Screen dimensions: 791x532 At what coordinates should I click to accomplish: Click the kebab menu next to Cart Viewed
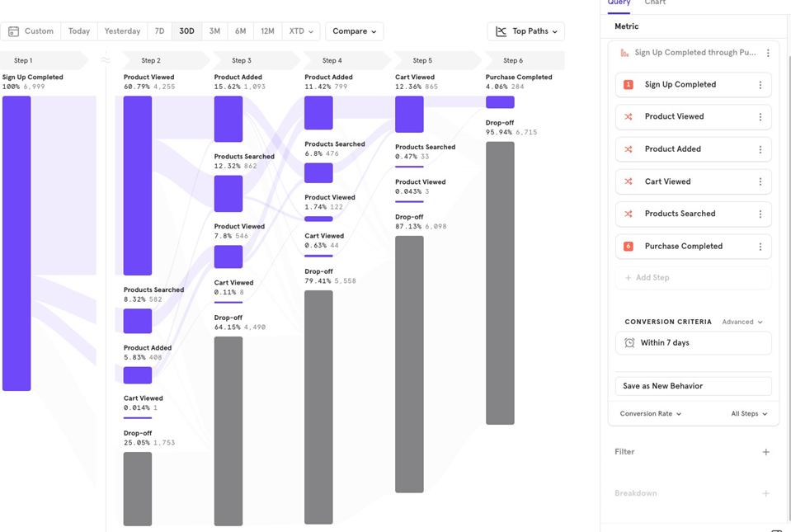pyautogui.click(x=760, y=181)
